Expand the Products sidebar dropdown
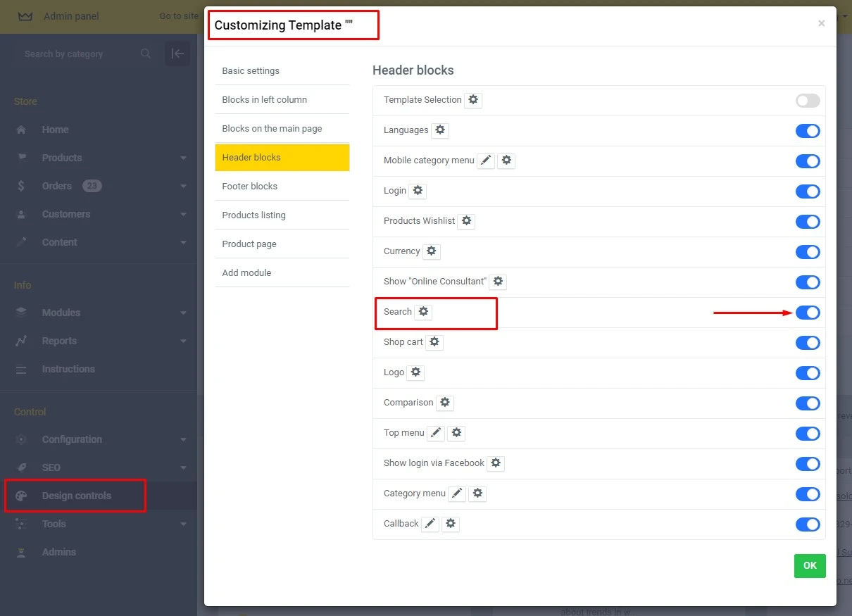The width and height of the screenshot is (852, 616). click(183, 158)
